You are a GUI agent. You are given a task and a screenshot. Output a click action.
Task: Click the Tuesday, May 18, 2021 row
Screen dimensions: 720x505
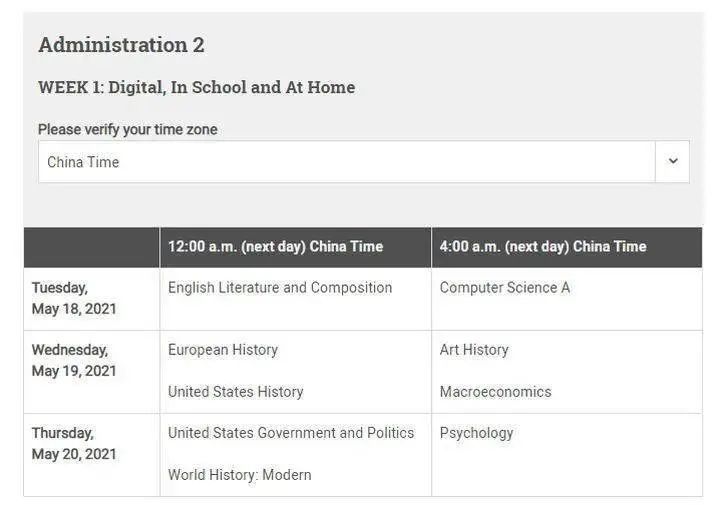pos(74,298)
